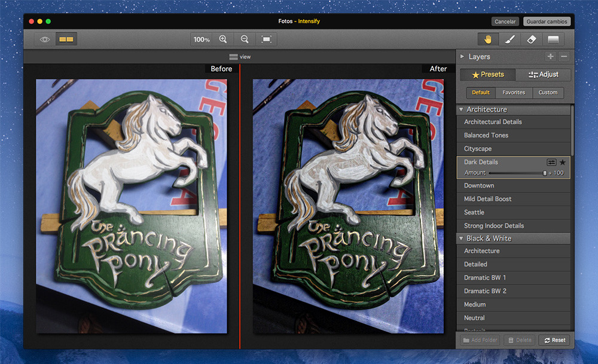Click the red before/after divider line
The height and width of the screenshot is (364, 598).
[240, 206]
